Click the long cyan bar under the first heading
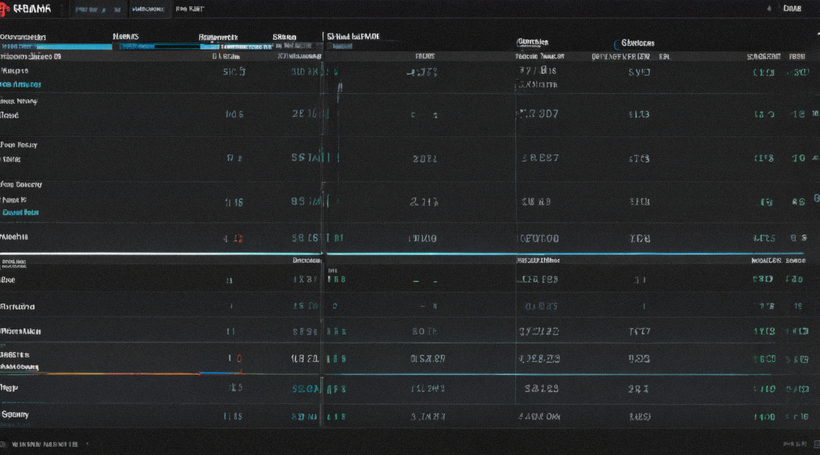This screenshot has height=455, width=820. tap(56, 47)
